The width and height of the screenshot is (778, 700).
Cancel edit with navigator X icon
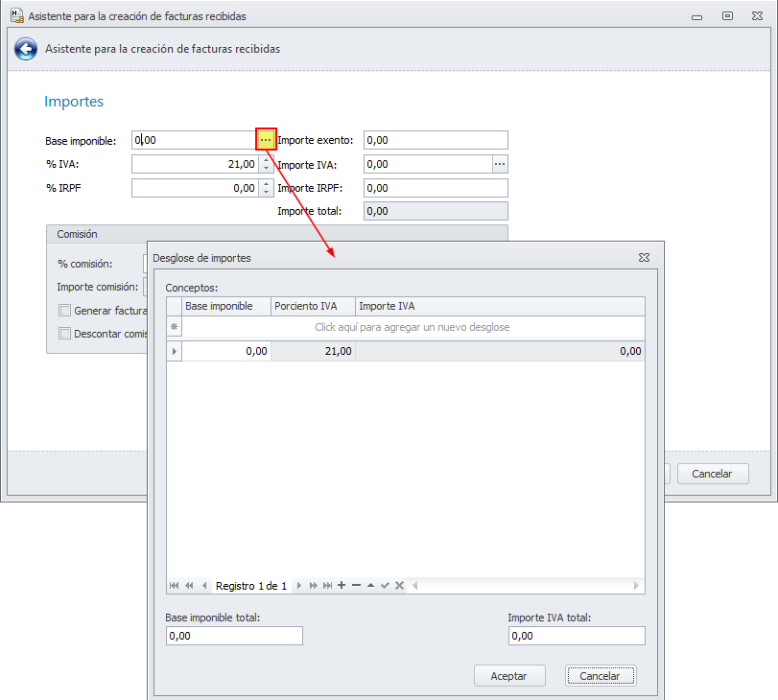pos(399,585)
